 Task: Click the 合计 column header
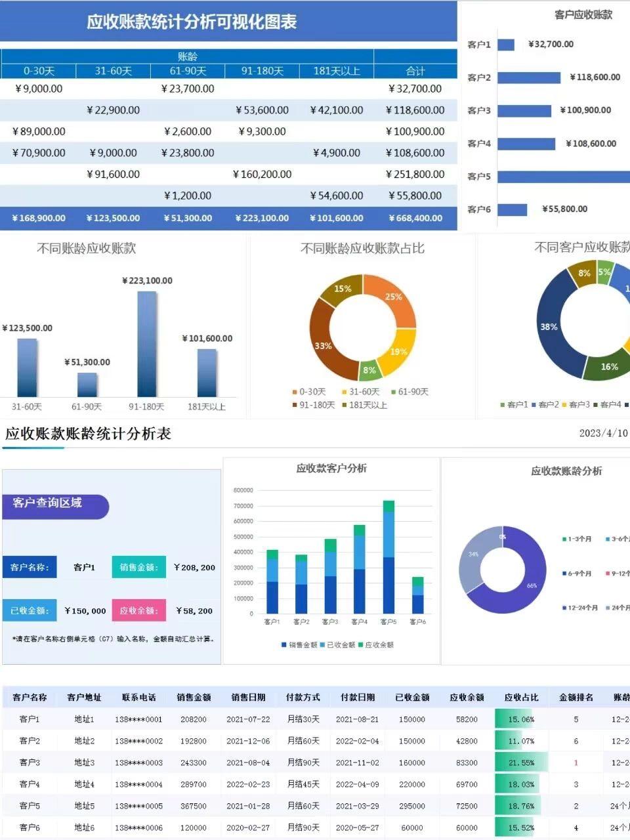click(x=415, y=71)
